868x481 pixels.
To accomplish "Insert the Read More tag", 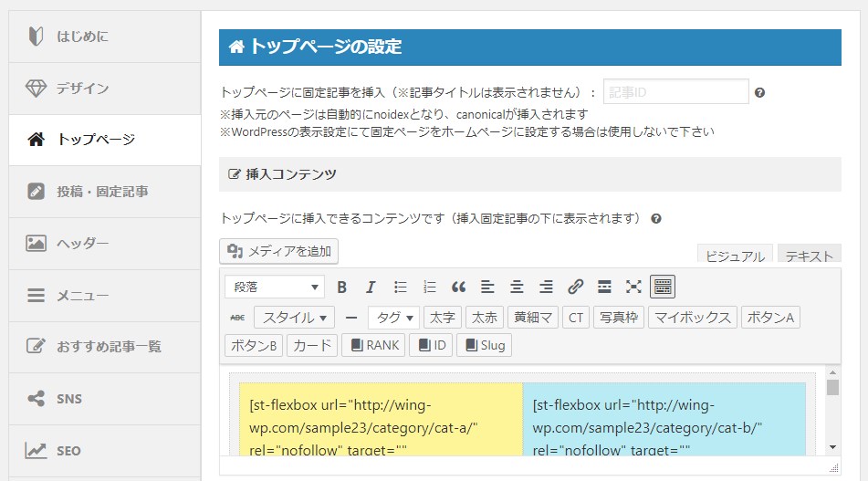I will point(604,287).
